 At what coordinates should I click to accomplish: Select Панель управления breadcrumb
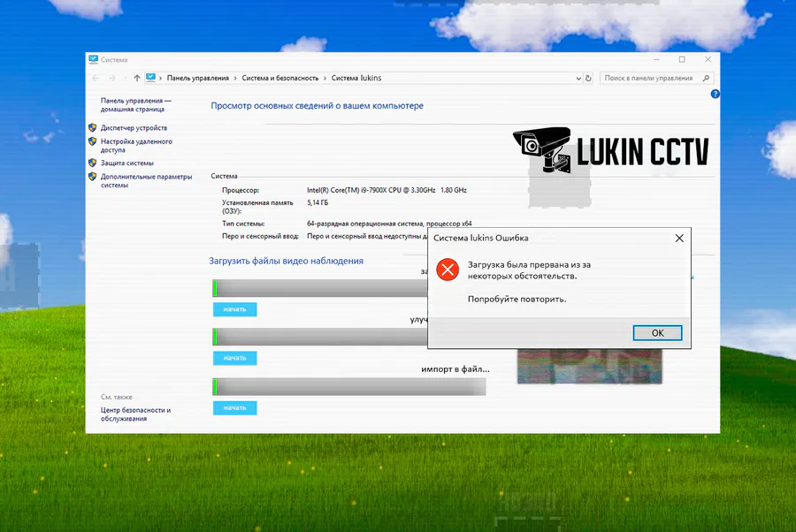pyautogui.click(x=198, y=78)
